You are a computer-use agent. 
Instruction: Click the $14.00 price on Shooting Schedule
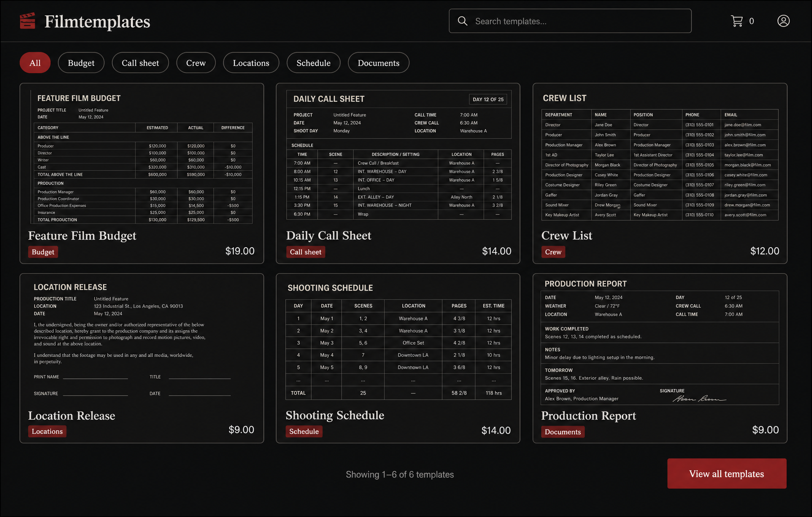(496, 430)
